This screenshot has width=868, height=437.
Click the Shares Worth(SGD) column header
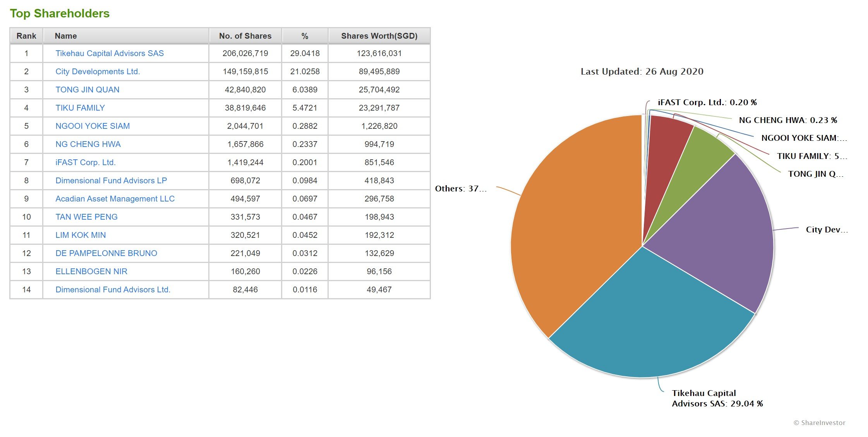pos(379,36)
